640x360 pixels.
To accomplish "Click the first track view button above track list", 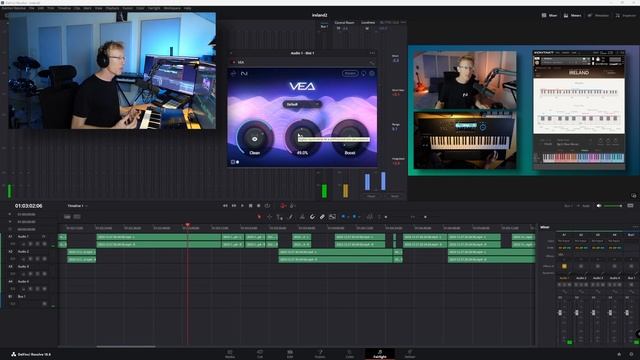I will [67, 217].
